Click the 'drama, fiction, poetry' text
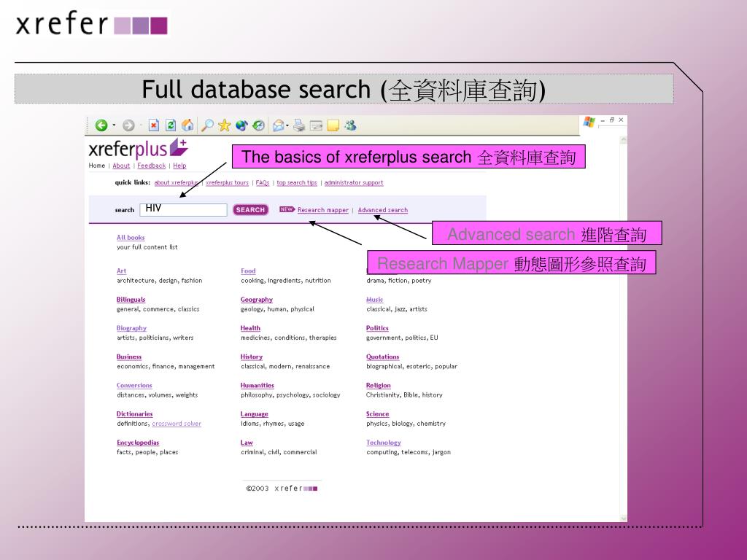747x560 pixels. pos(399,281)
